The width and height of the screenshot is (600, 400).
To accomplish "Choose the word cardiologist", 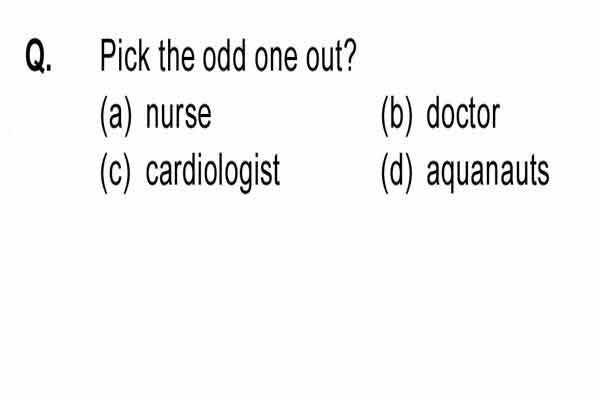I will tap(213, 172).
